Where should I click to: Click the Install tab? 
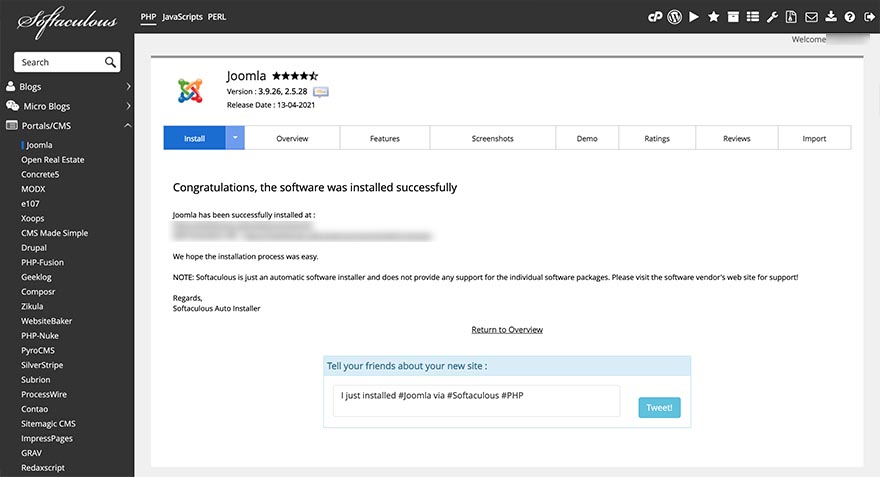point(194,138)
